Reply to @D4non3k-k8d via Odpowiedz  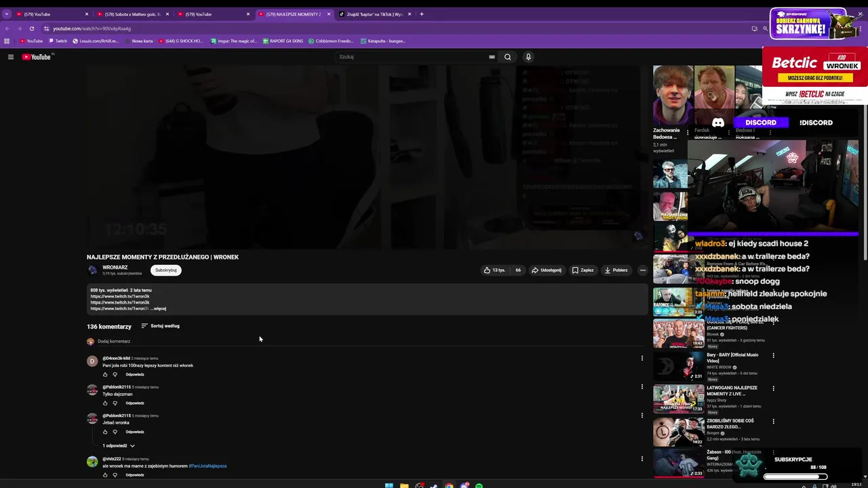pos(135,374)
